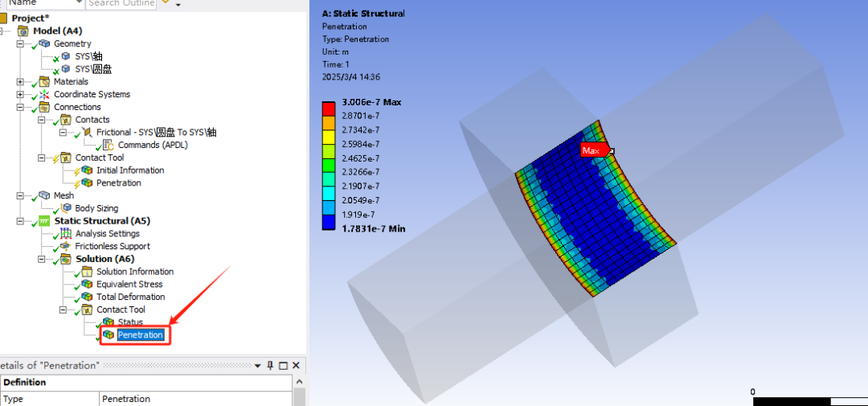This screenshot has width=868, height=406.
Task: Open the Analysis Settings icon
Action: pos(66,233)
